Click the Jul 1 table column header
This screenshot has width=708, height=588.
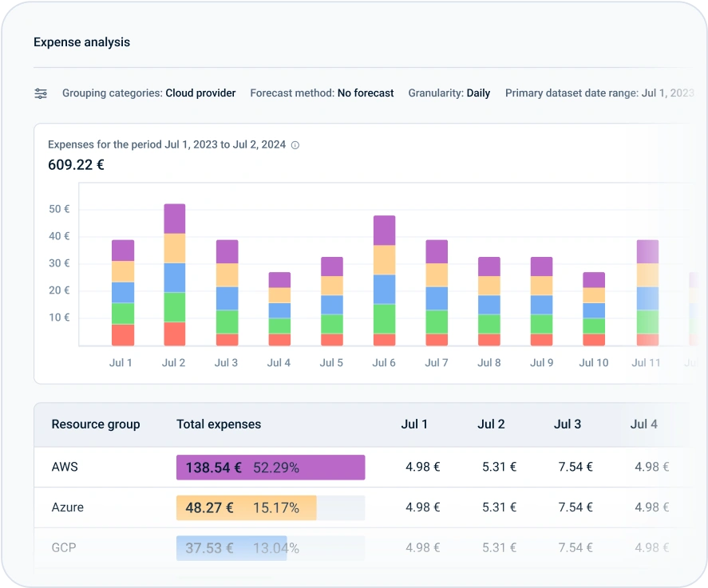(414, 424)
